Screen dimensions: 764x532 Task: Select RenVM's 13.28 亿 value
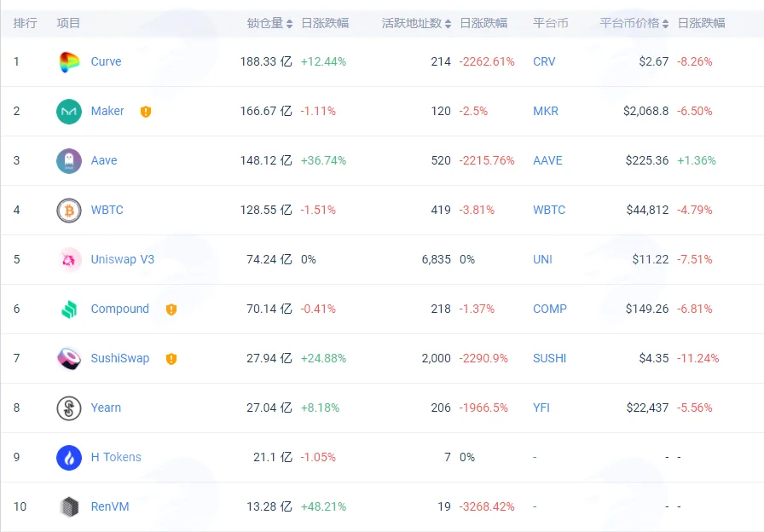point(269,506)
